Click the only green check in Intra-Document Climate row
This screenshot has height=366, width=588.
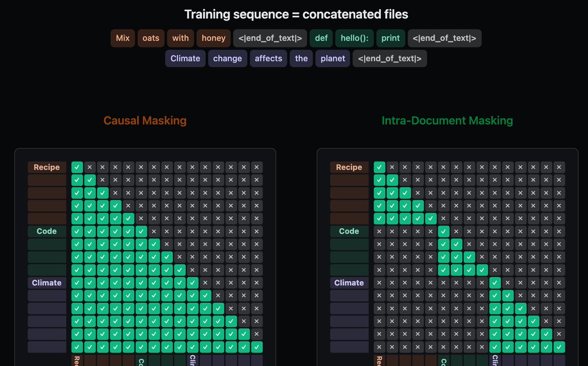pos(495,283)
